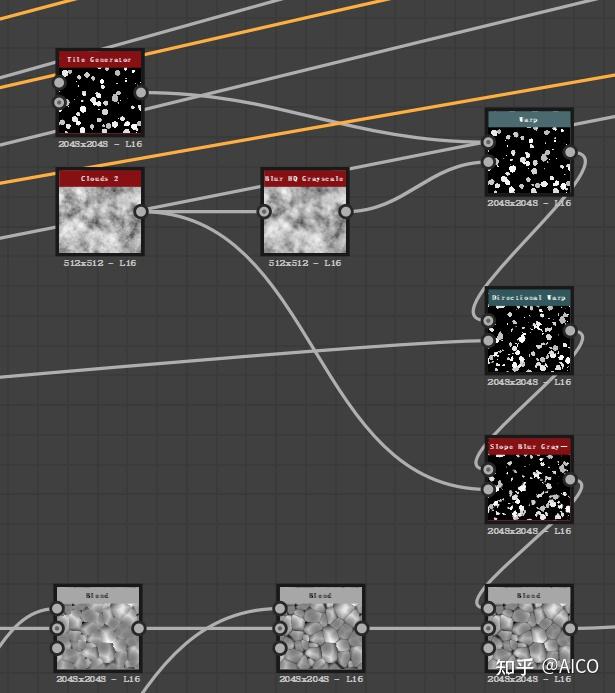Click the top input connector of rightmost Blend
Image resolution: width=615 pixels, height=693 pixels.
pyautogui.click(x=488, y=609)
